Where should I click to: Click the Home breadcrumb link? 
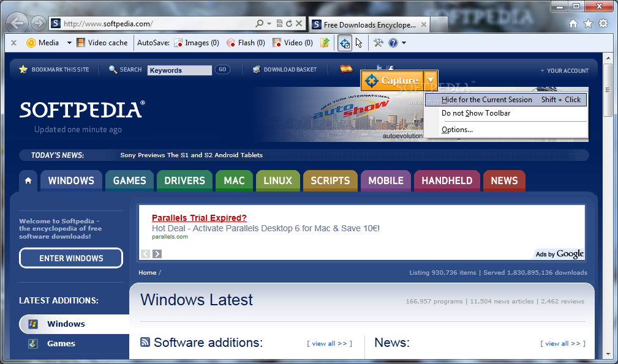[148, 273]
